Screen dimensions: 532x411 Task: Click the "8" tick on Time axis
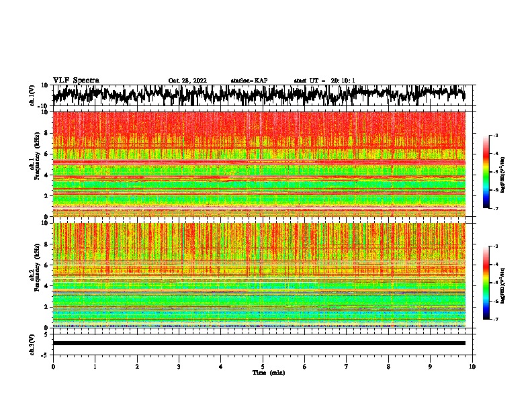(x=388, y=367)
